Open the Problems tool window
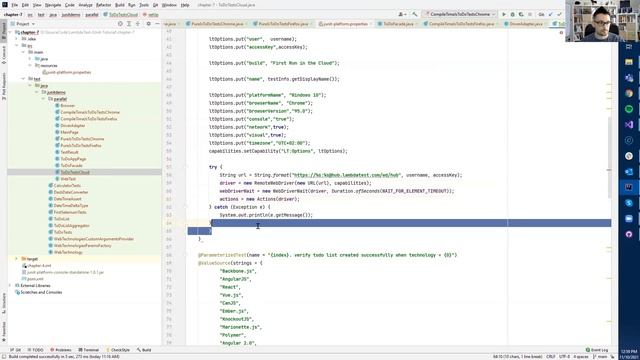 tap(61, 350)
